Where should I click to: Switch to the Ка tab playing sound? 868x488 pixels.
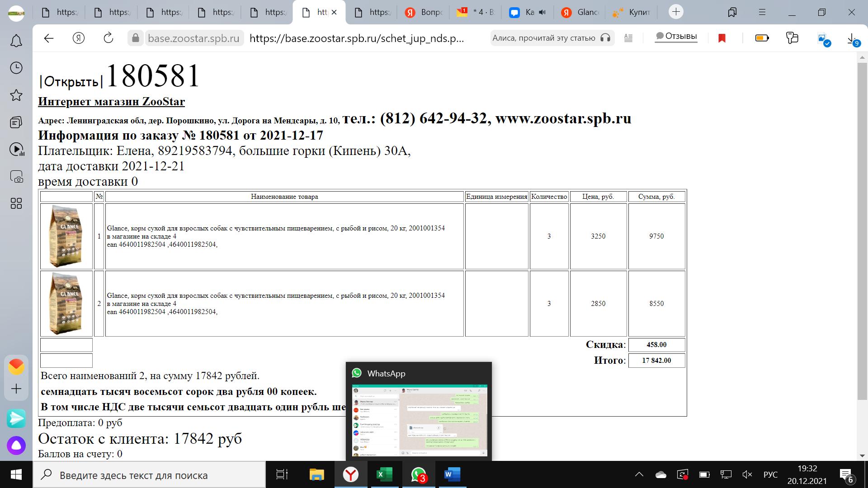(528, 12)
